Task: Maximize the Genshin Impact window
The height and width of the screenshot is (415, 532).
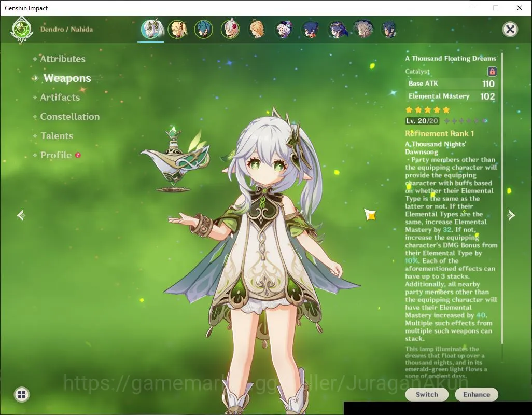Action: coord(496,8)
